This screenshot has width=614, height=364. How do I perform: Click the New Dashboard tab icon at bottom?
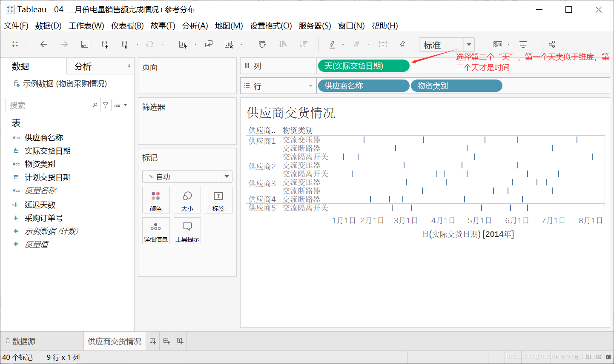click(166, 341)
